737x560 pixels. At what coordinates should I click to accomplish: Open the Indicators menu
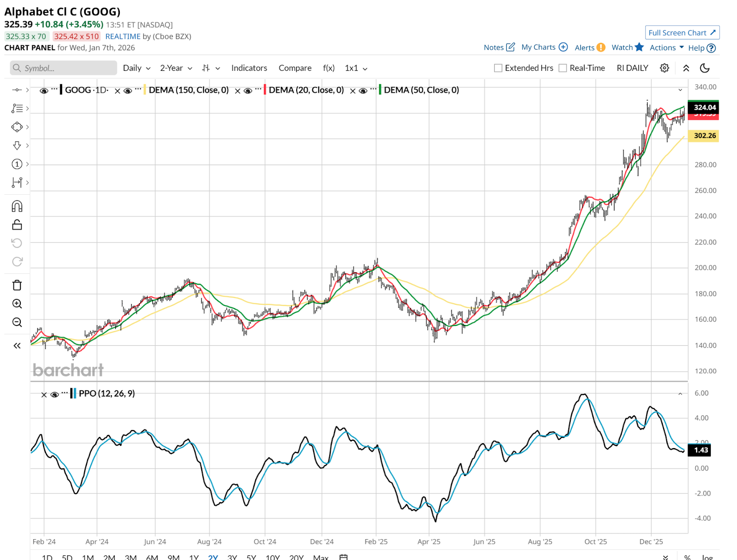click(x=249, y=68)
